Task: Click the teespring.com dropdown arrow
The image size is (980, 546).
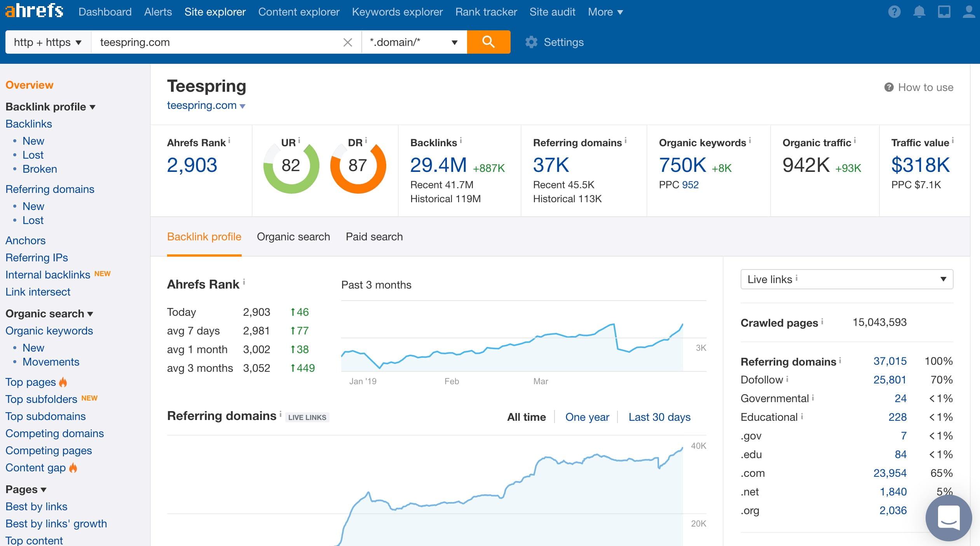Action: tap(244, 105)
